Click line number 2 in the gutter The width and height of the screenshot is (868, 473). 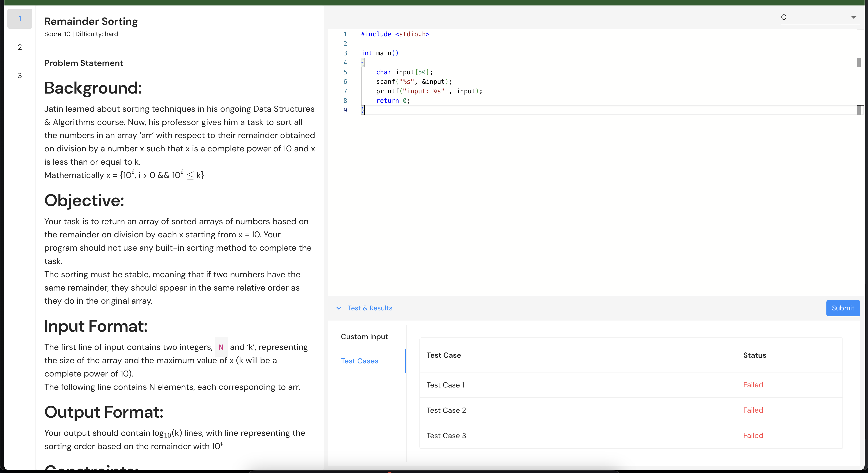pos(345,43)
